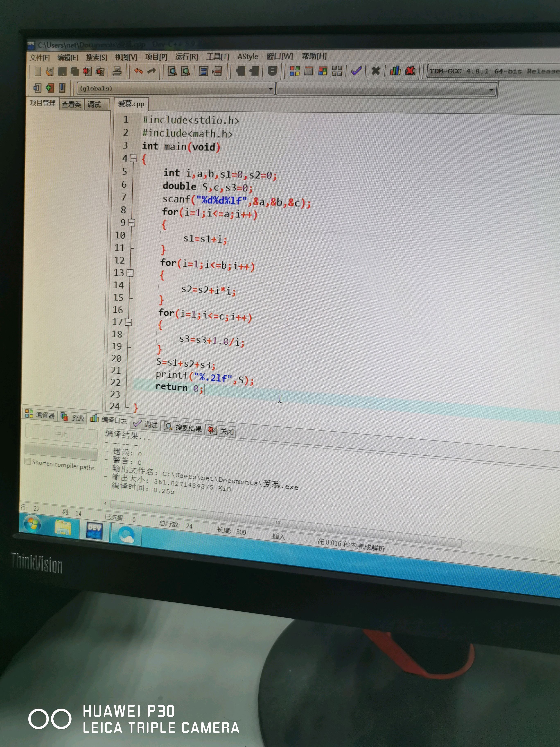The width and height of the screenshot is (560, 747).
Task: Open the 工具[T] menu
Action: [218, 56]
